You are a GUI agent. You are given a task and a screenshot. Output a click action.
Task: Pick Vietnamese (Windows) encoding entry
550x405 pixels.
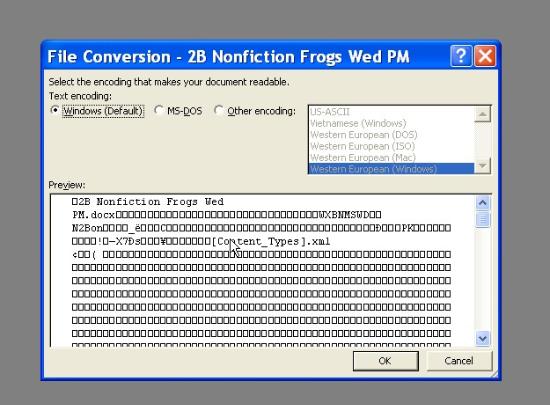point(391,123)
